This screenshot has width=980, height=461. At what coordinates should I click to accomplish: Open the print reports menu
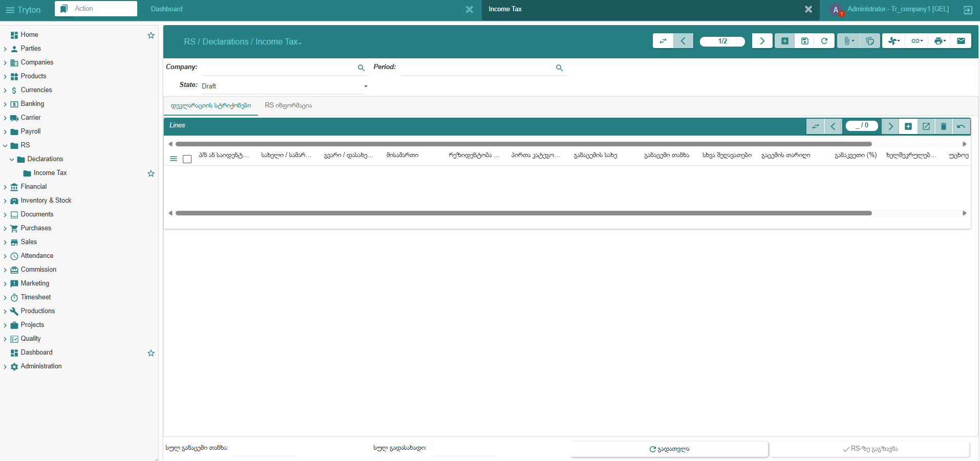click(940, 41)
